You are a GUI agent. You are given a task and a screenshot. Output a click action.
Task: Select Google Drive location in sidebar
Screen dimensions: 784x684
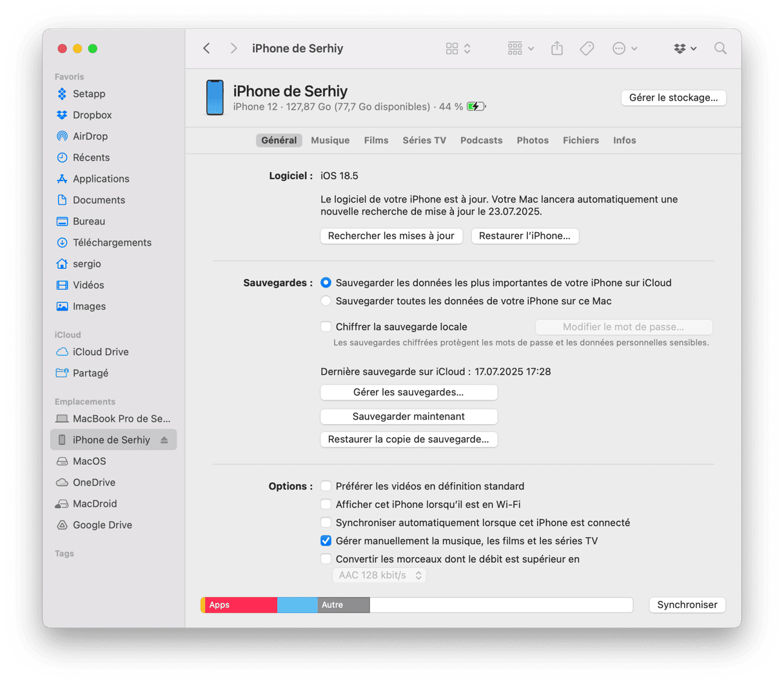pyautogui.click(x=102, y=525)
